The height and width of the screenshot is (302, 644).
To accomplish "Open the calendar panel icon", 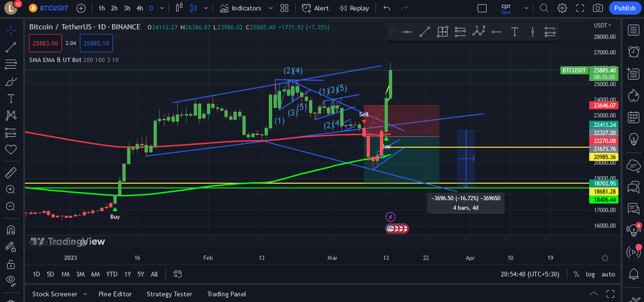I will click(x=634, y=118).
